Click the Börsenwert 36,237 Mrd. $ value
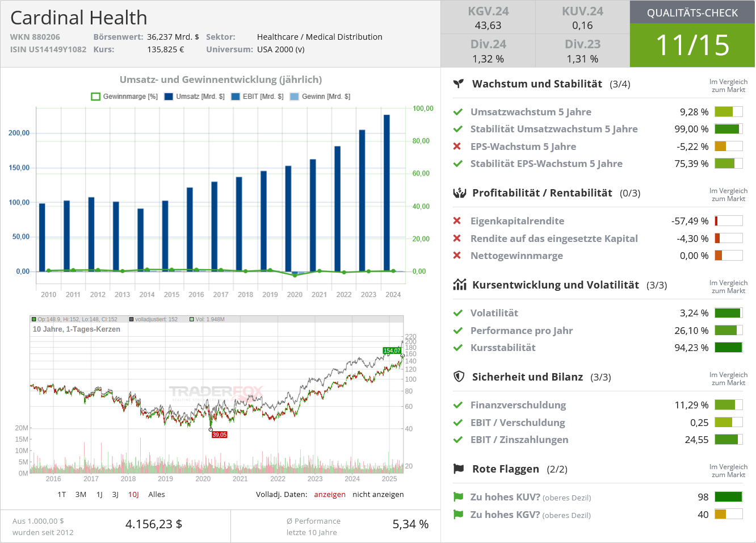The width and height of the screenshot is (756, 543). coord(173,37)
